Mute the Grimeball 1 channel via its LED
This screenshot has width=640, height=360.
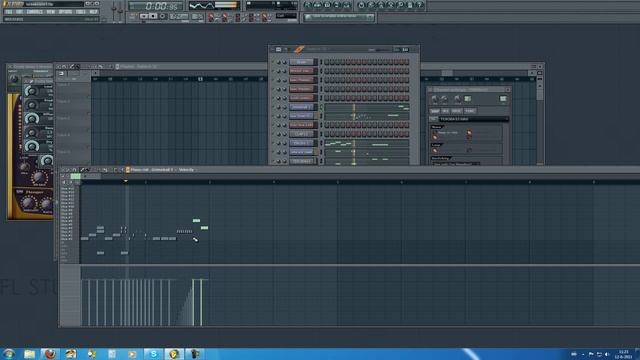click(x=273, y=107)
